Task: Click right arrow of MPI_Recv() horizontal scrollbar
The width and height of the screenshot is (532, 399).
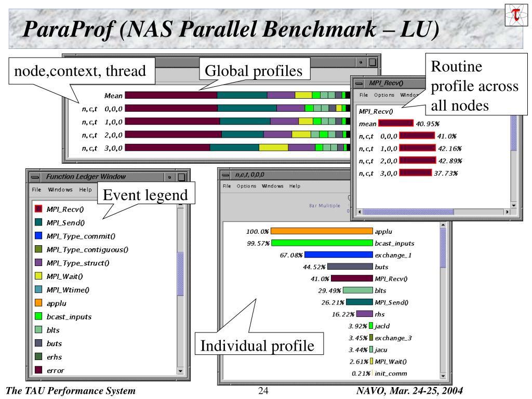Action: (x=507, y=212)
